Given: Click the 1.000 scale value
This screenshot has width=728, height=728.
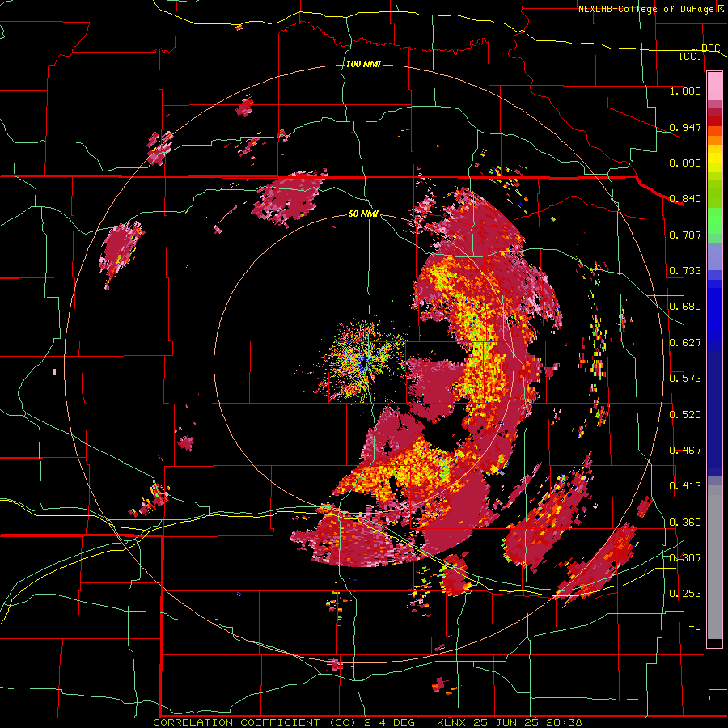Looking at the screenshot, I should pyautogui.click(x=685, y=91).
